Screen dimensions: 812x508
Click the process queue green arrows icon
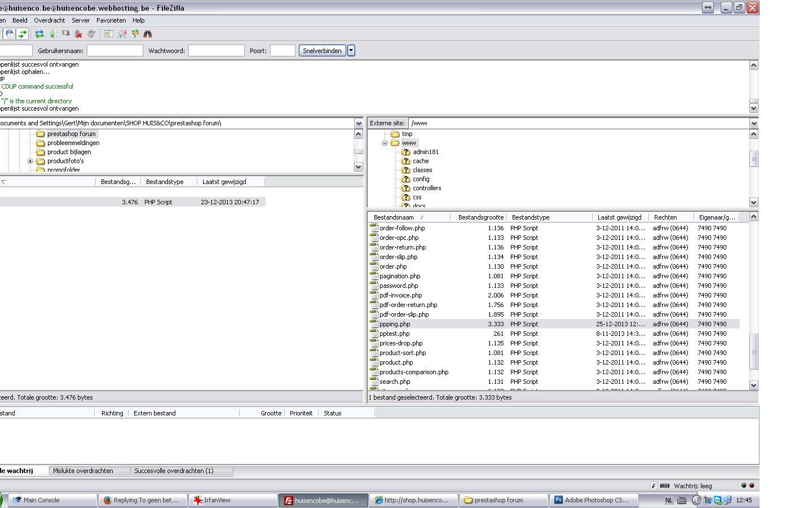[x=52, y=34]
